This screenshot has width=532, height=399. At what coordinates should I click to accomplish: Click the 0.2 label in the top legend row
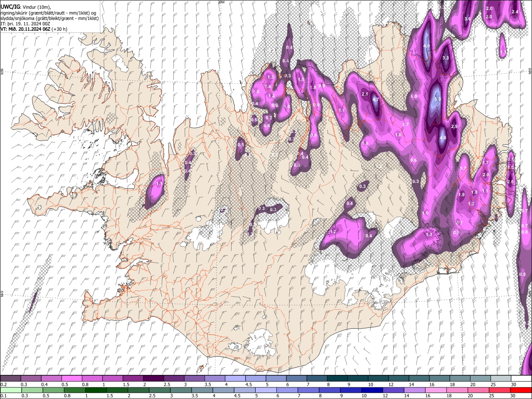click(x=3, y=384)
